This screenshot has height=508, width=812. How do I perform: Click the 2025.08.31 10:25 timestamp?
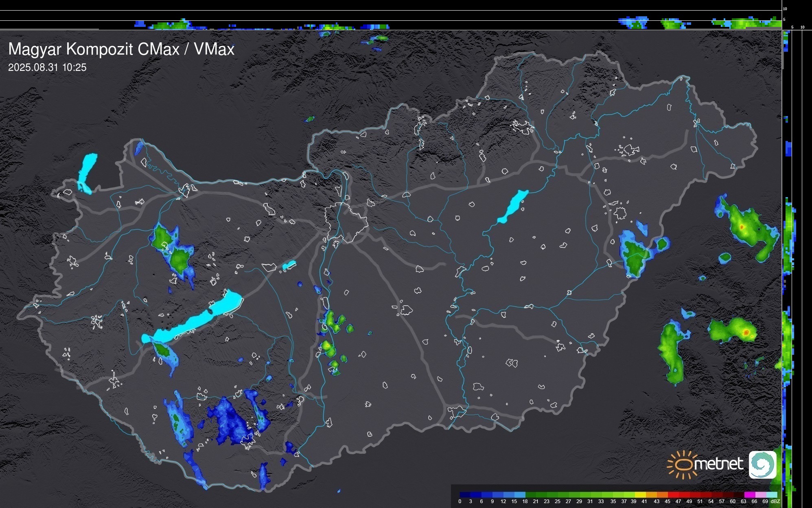(47, 68)
